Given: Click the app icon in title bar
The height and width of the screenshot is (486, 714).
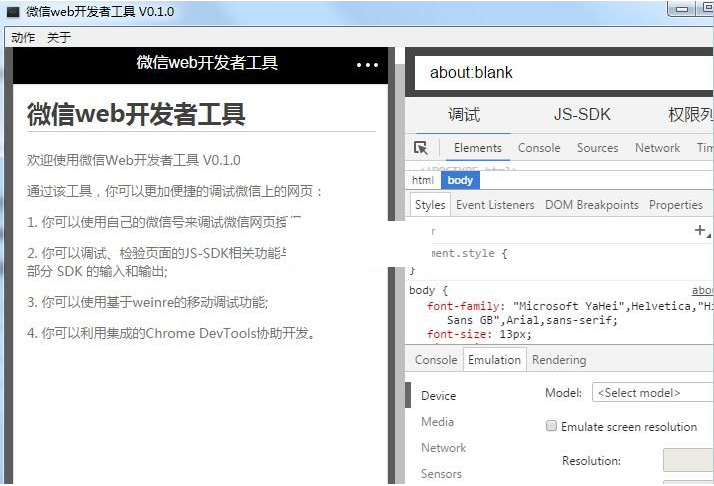Looking at the screenshot, I should (13, 12).
